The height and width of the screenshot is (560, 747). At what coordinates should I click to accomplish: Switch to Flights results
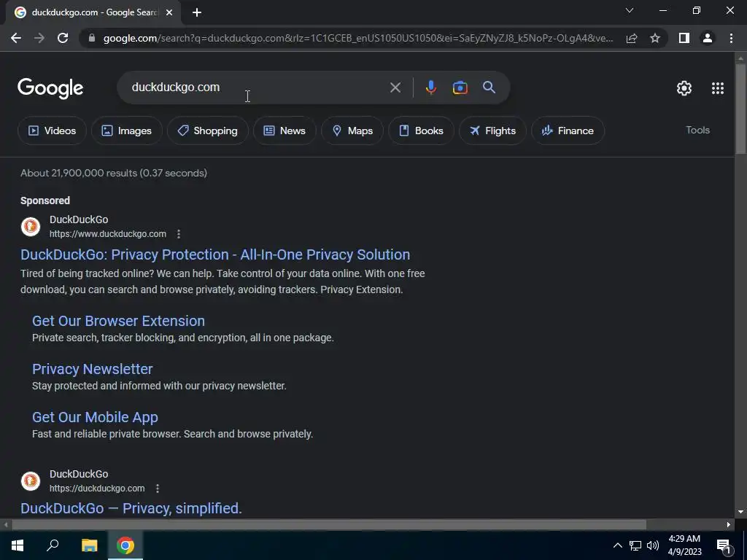492,131
